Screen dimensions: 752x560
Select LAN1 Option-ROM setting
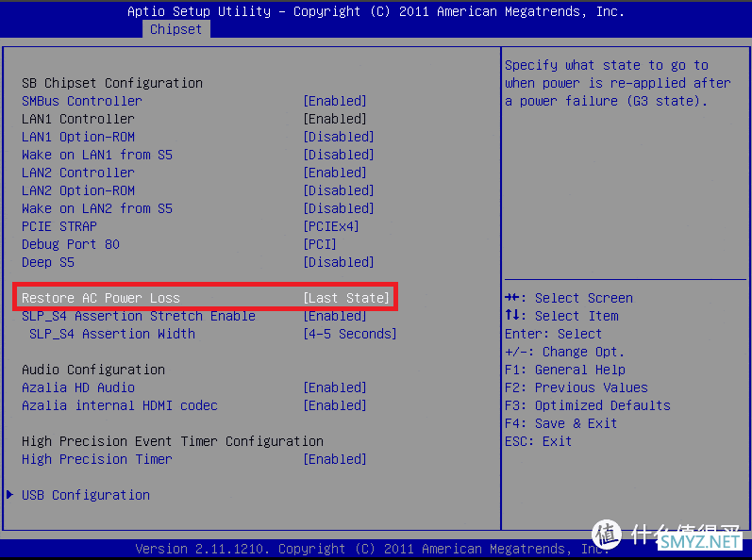coord(78,137)
